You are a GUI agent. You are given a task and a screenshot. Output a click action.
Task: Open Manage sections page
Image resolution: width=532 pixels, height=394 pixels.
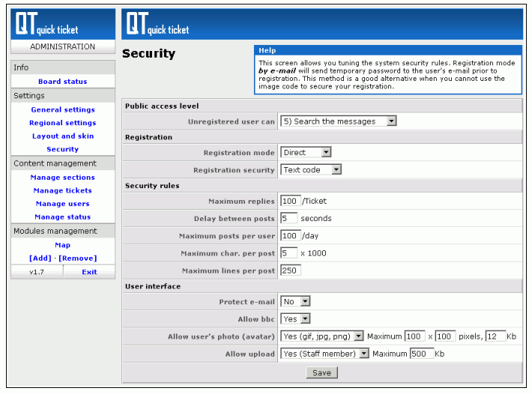click(x=63, y=178)
